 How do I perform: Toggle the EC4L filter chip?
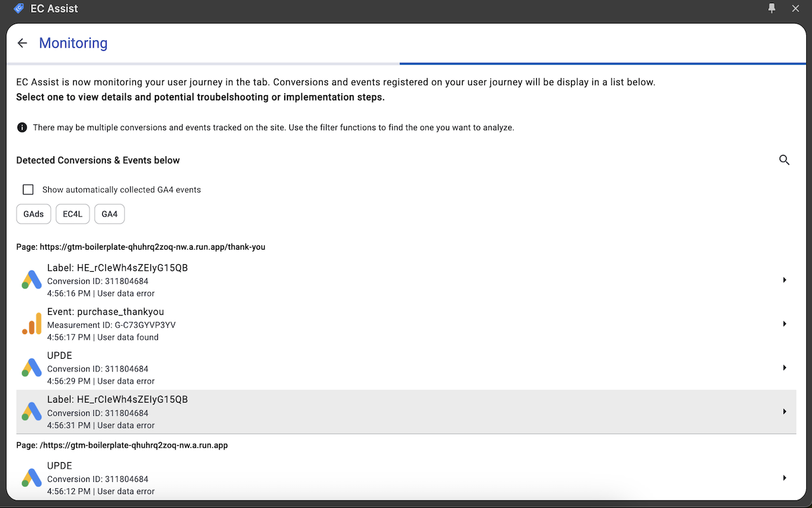(72, 214)
